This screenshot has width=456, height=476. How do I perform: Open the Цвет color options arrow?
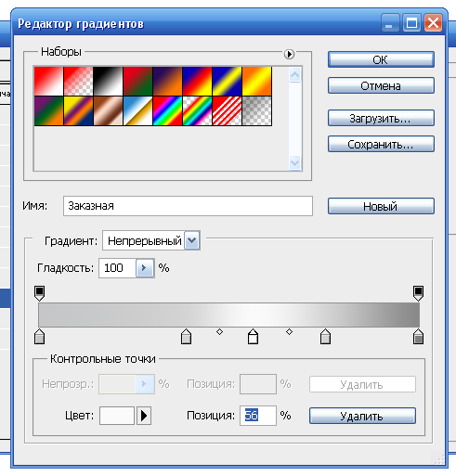pos(144,416)
